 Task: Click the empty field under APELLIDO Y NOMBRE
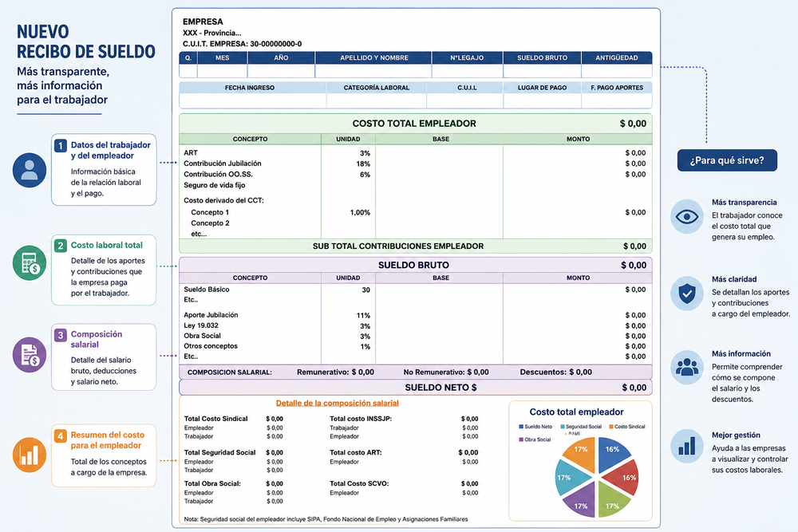coord(373,71)
